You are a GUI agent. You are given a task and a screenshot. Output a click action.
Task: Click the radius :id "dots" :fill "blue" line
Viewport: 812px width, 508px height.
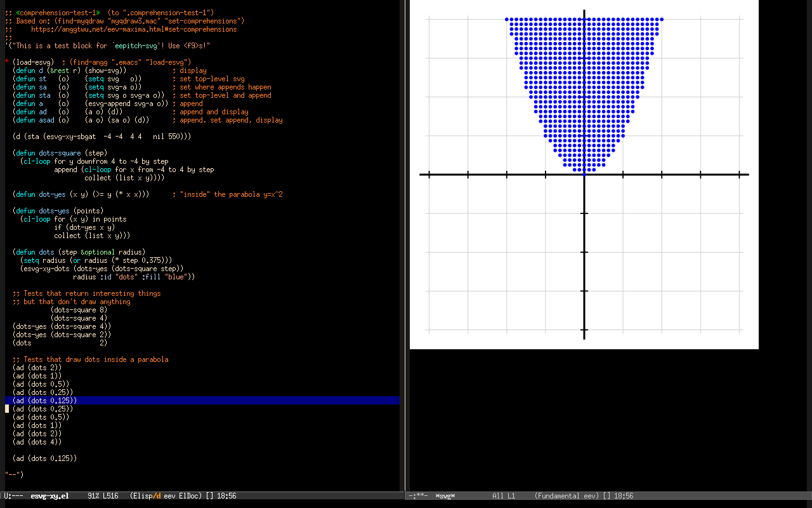134,277
